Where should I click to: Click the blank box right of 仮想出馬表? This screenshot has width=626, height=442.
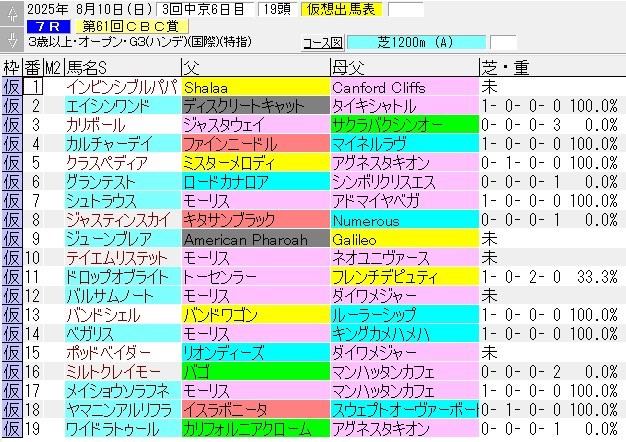[x=406, y=9]
